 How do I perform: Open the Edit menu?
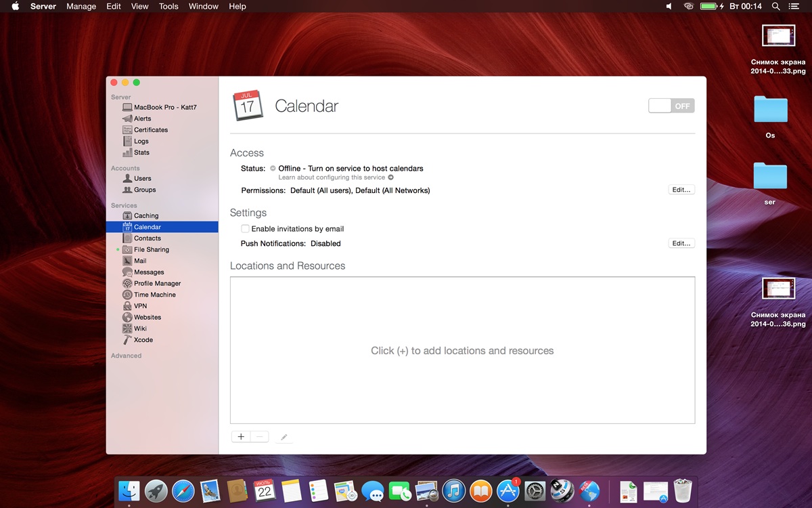click(x=114, y=6)
